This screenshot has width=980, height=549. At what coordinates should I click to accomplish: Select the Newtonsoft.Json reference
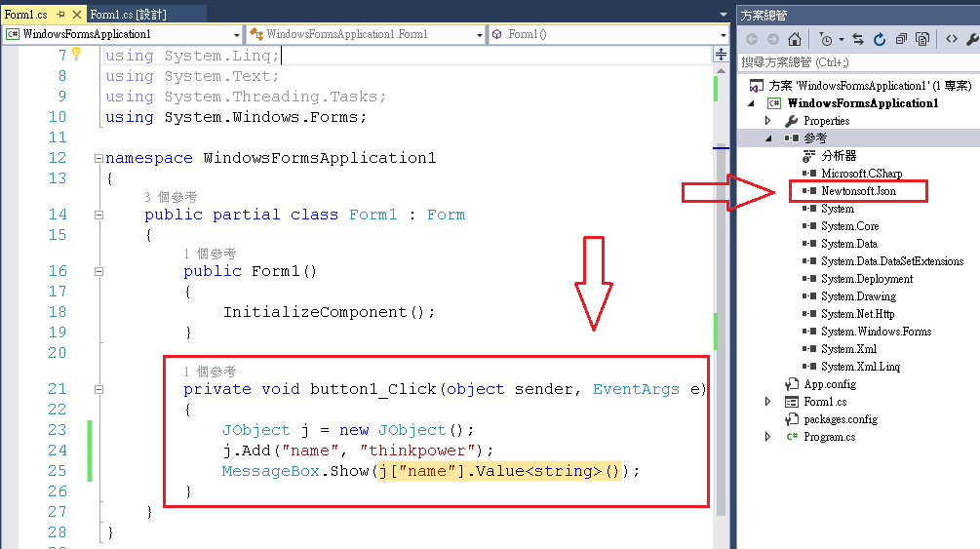click(x=858, y=191)
